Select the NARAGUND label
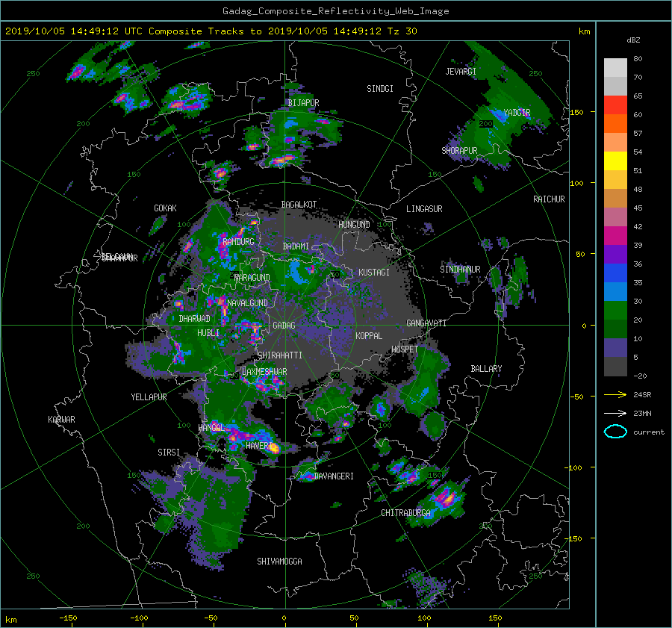 pos(252,277)
